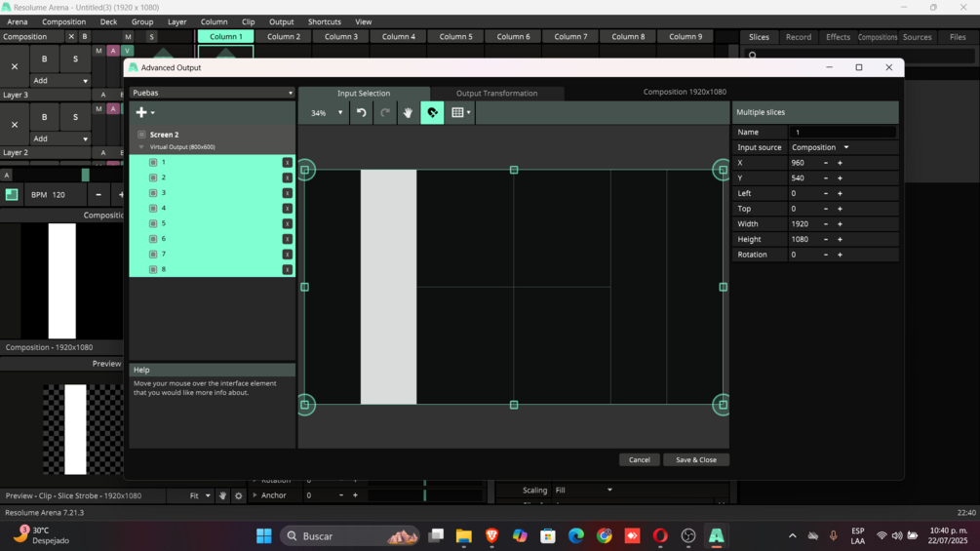The height and width of the screenshot is (551, 980).
Task: Collapse the Virtual Output tree triangle
Action: 141,147
